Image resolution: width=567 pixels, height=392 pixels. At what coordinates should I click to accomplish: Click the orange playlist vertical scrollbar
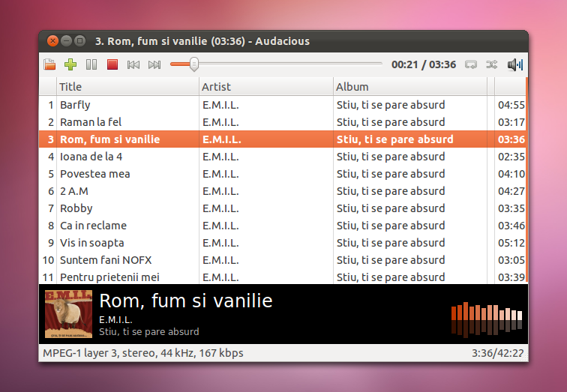pyautogui.click(x=526, y=181)
